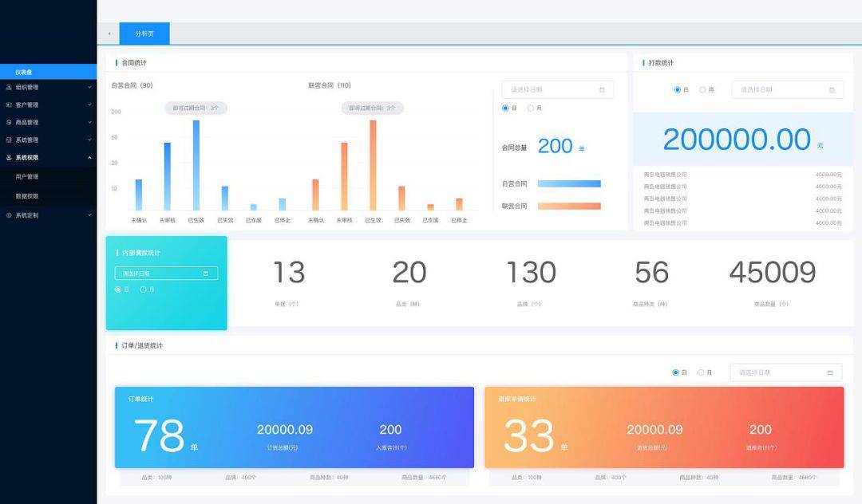Click the 客户管理 sidebar icon
Screen dimensions: 862x504
point(9,104)
